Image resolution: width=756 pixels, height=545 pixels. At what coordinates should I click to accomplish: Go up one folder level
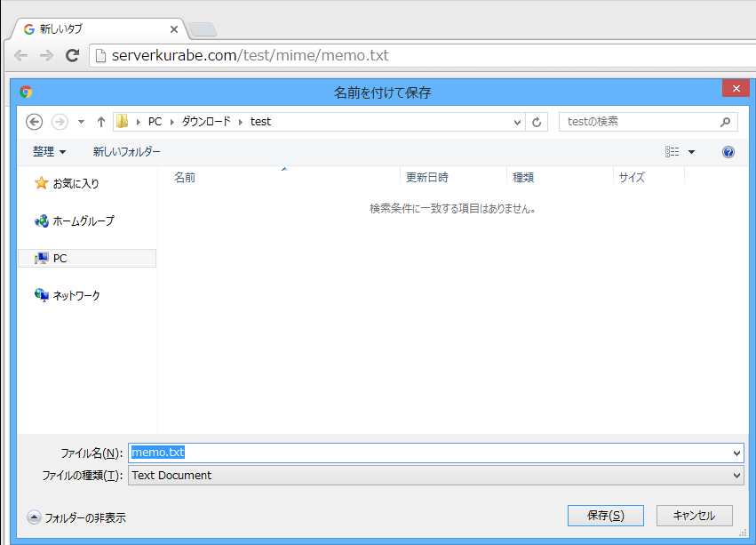point(100,122)
